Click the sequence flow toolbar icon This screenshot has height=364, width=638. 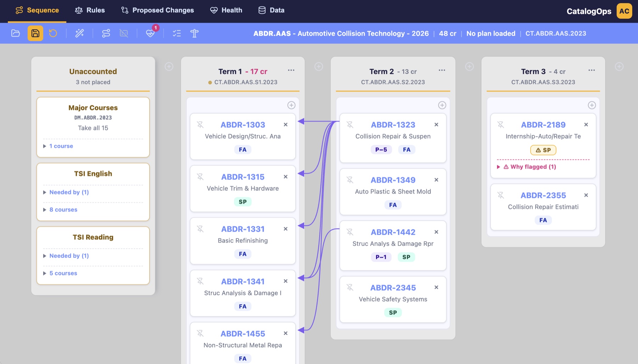(x=106, y=33)
